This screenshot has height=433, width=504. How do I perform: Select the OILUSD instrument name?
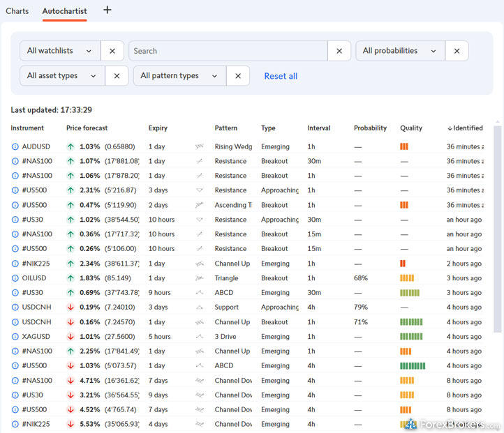(x=34, y=278)
